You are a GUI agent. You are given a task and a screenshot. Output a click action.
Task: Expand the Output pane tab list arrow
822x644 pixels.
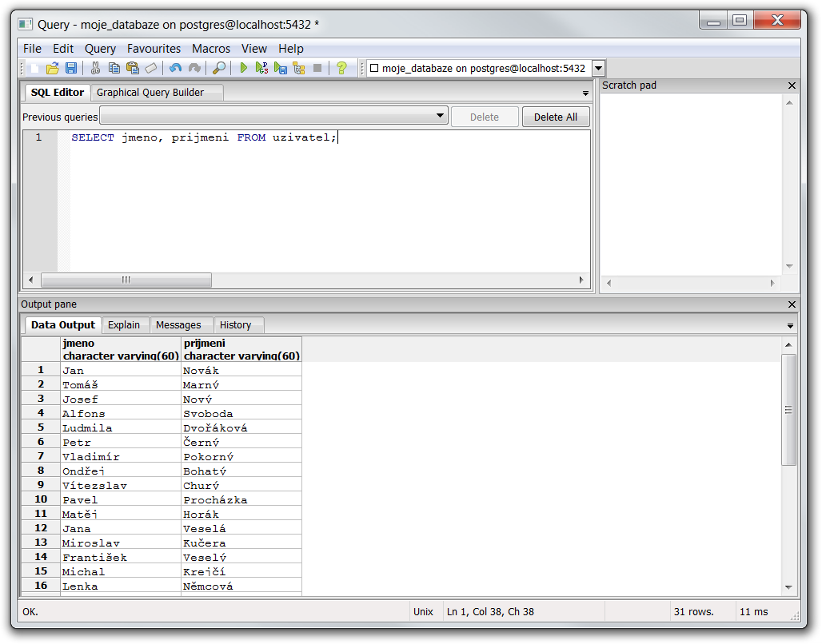pyautogui.click(x=790, y=326)
